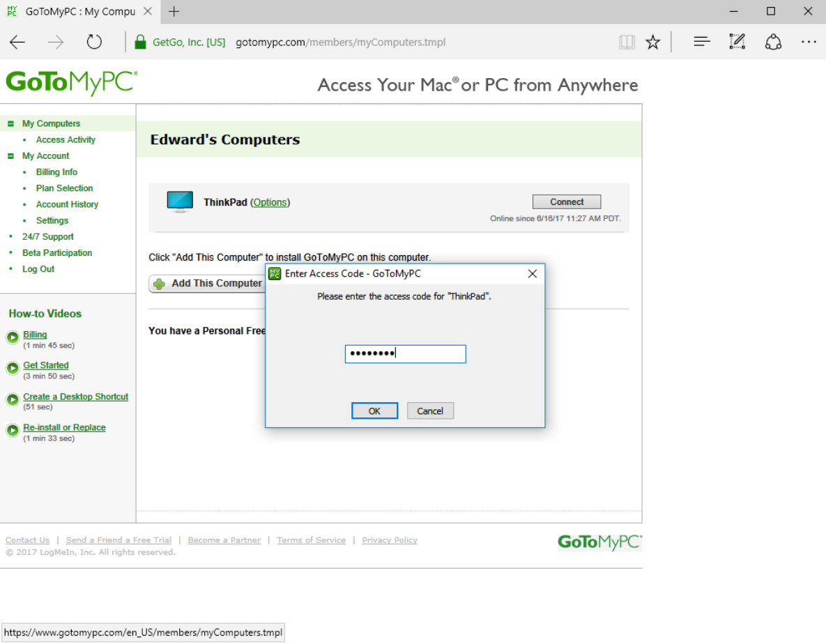Viewport: 826px width, 644px height.
Task: View Account History
Action: (x=67, y=204)
